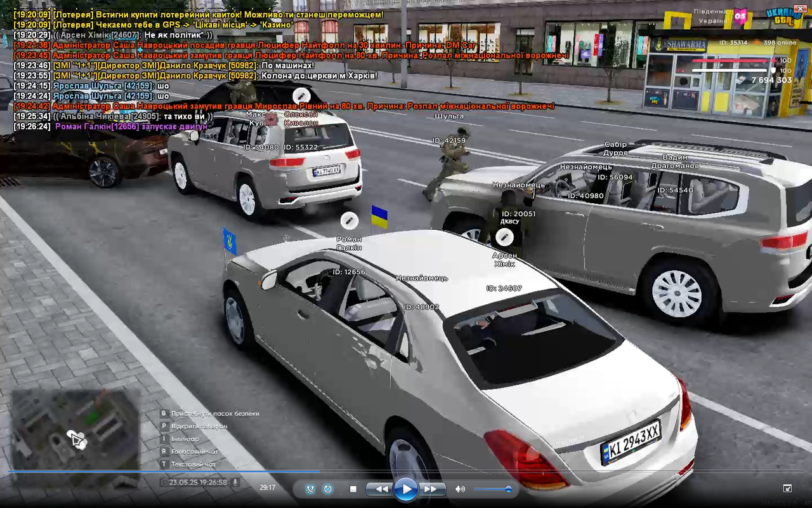Click the ID: 56094 label
812x508 pixels.
coord(615,177)
